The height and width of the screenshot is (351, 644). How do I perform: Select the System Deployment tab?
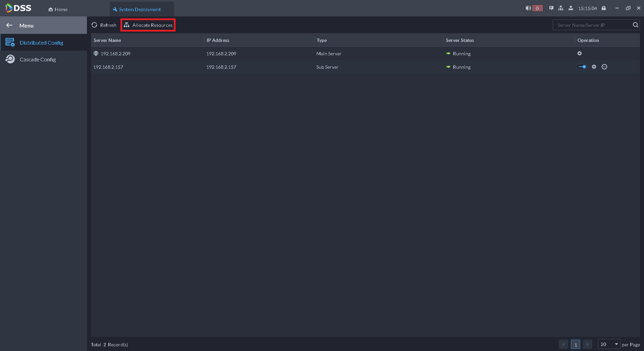click(x=140, y=9)
